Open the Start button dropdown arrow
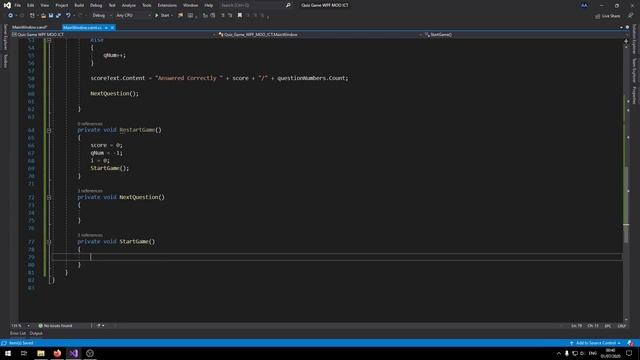The height and width of the screenshot is (360, 640). (x=172, y=16)
